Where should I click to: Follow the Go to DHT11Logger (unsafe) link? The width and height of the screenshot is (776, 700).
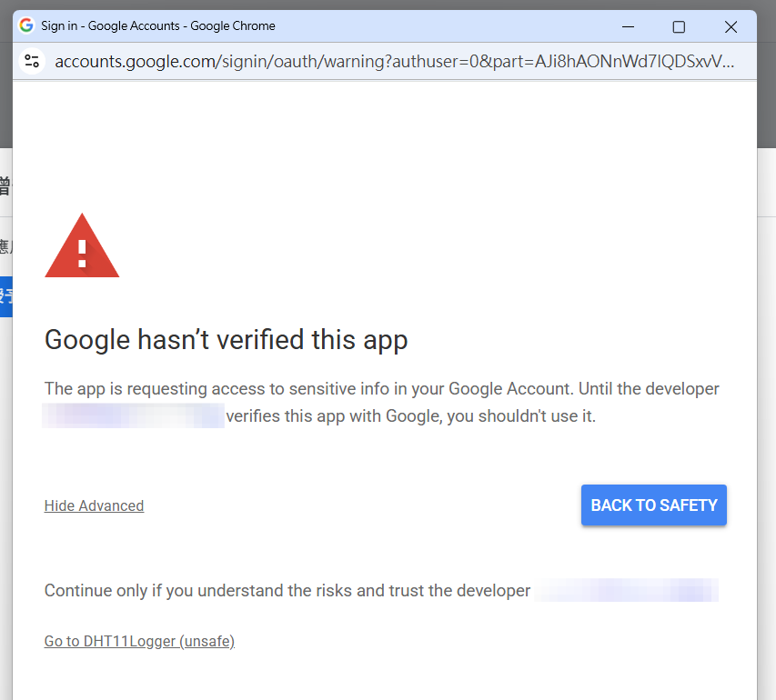(139, 641)
